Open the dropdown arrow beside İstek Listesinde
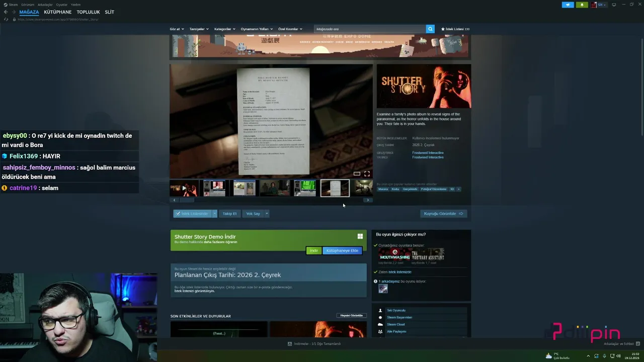Viewport: 644px width, 362px height. coord(214,214)
